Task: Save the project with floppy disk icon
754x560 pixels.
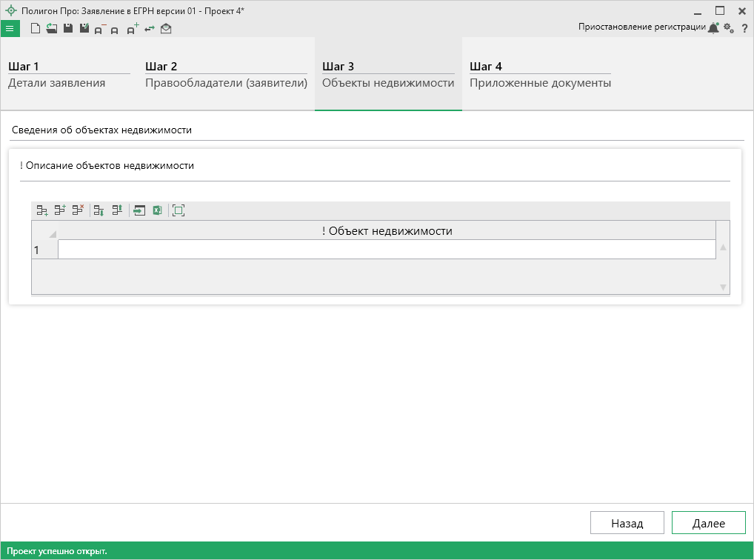Action: pos(67,28)
